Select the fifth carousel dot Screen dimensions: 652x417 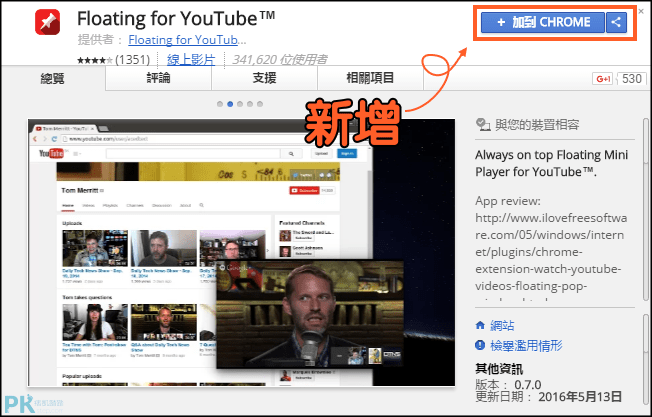pyautogui.click(x=260, y=104)
